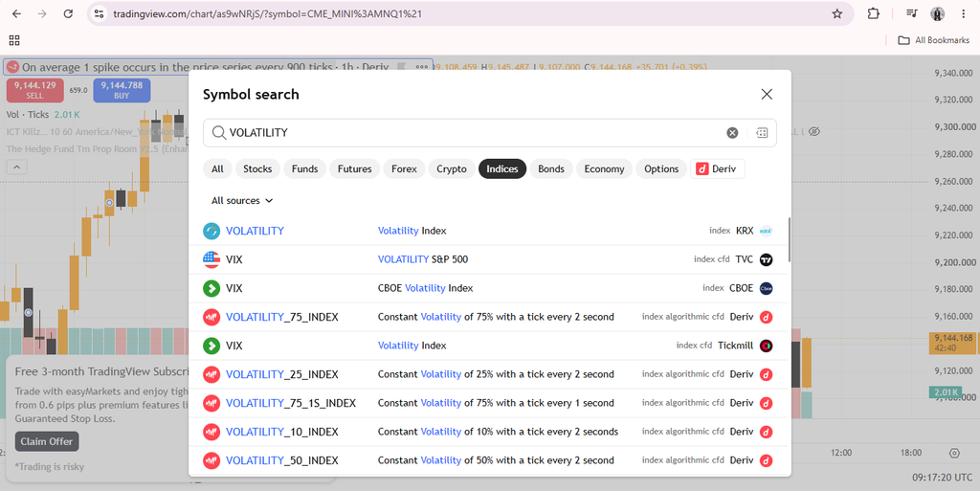Screen dimensions: 980x491
Task: Click the US flag icon beside VIX
Action: pos(212,259)
